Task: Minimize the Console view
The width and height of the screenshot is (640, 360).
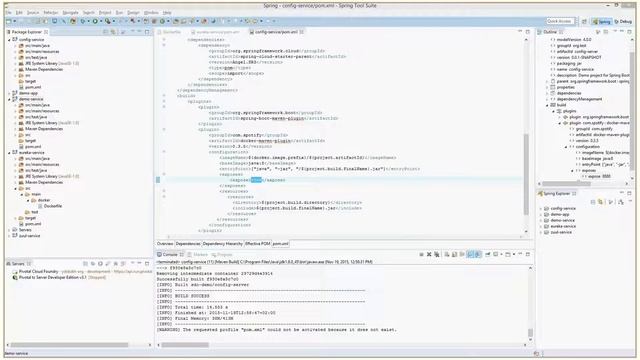Action: click(x=520, y=254)
